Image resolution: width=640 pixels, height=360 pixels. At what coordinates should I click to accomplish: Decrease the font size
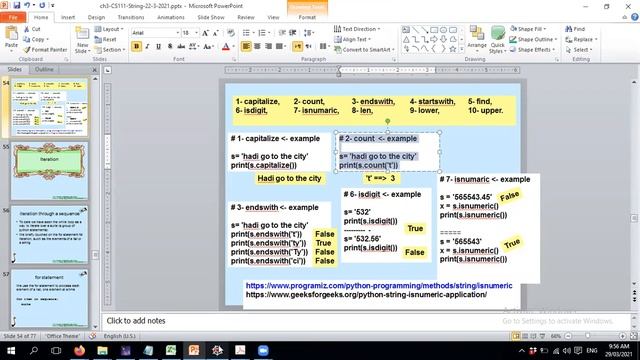216,33
